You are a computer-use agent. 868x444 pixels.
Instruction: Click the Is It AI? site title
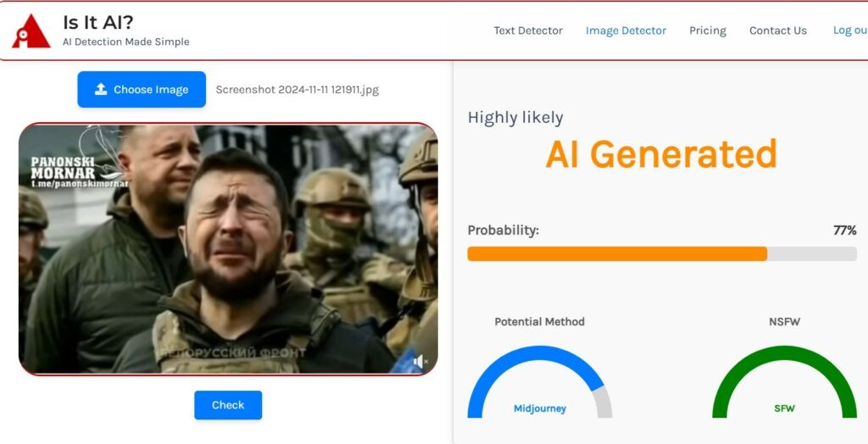tap(98, 22)
